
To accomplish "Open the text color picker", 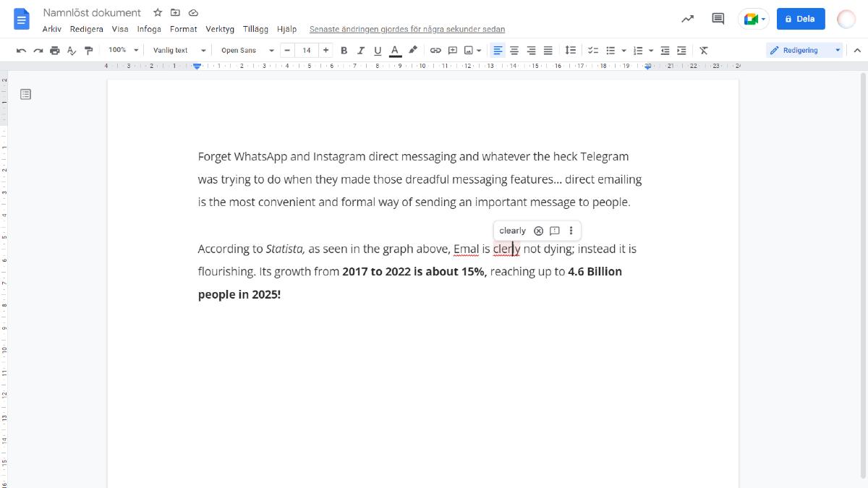I will coord(395,51).
